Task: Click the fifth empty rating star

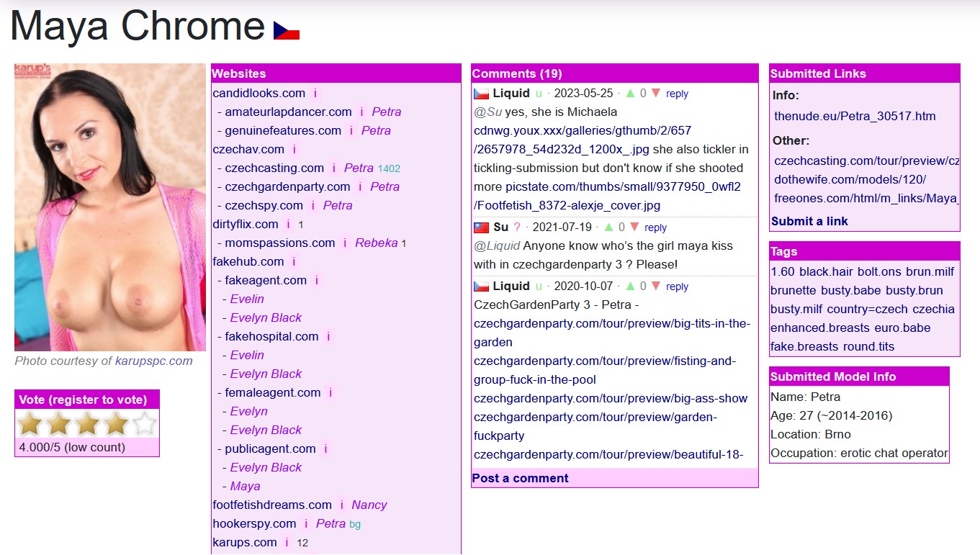Action: 145,424
